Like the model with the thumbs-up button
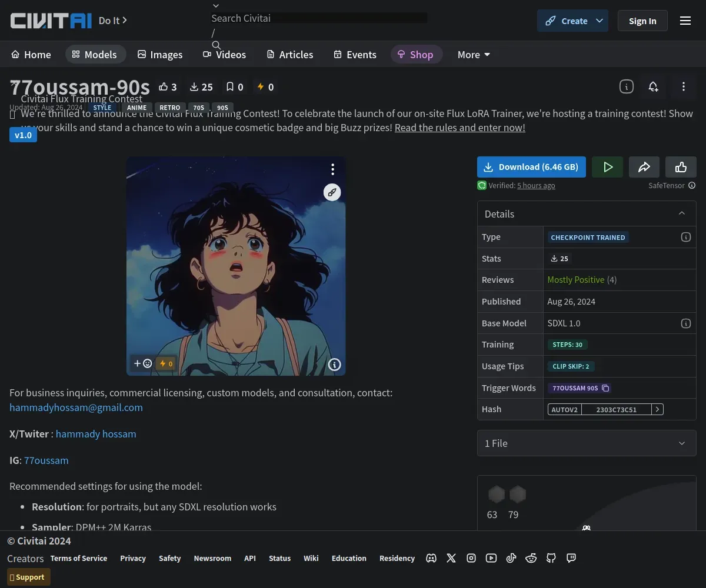Viewport: 706px width, 588px height. [x=681, y=167]
